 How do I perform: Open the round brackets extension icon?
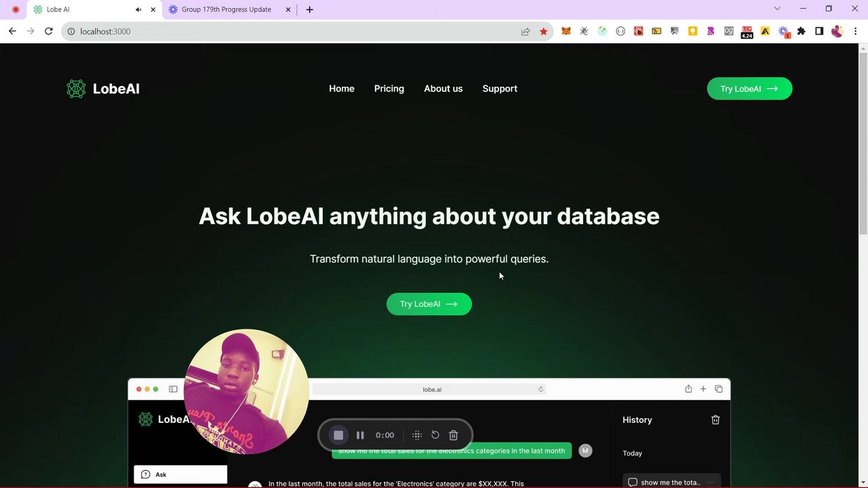click(620, 31)
